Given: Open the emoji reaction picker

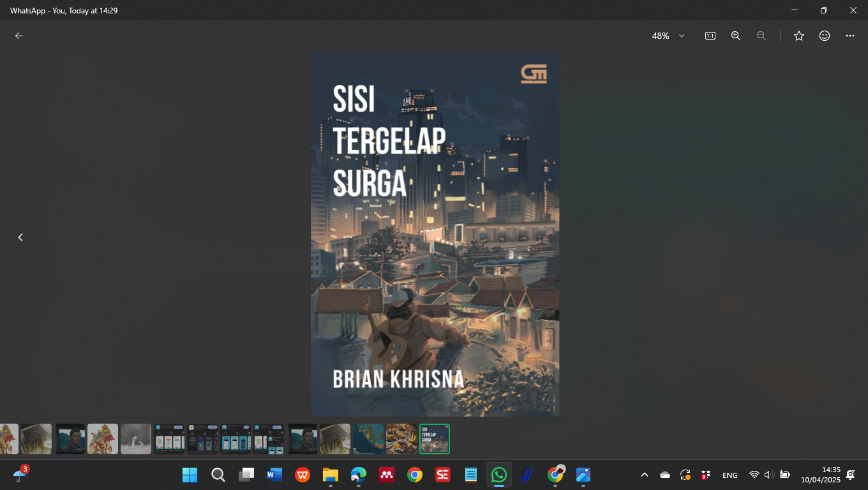Looking at the screenshot, I should tap(825, 36).
